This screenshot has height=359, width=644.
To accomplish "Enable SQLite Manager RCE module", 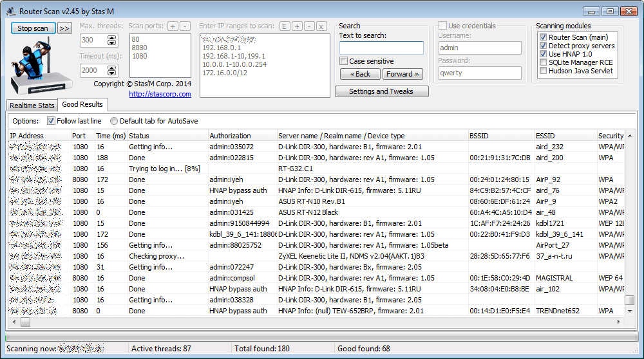I will point(543,62).
